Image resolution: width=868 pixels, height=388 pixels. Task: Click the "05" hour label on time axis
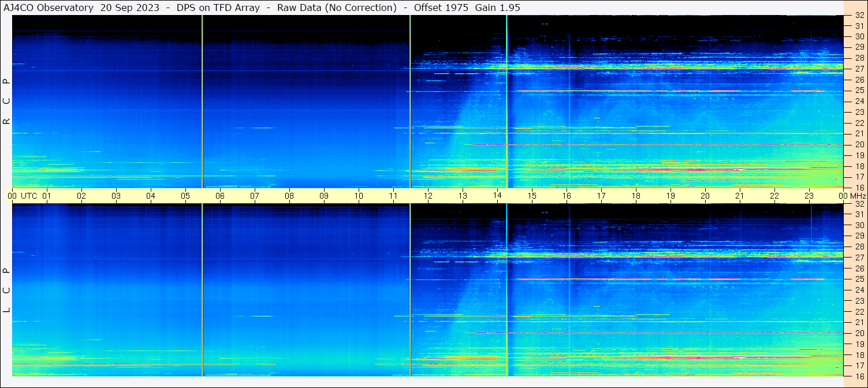[185, 196]
